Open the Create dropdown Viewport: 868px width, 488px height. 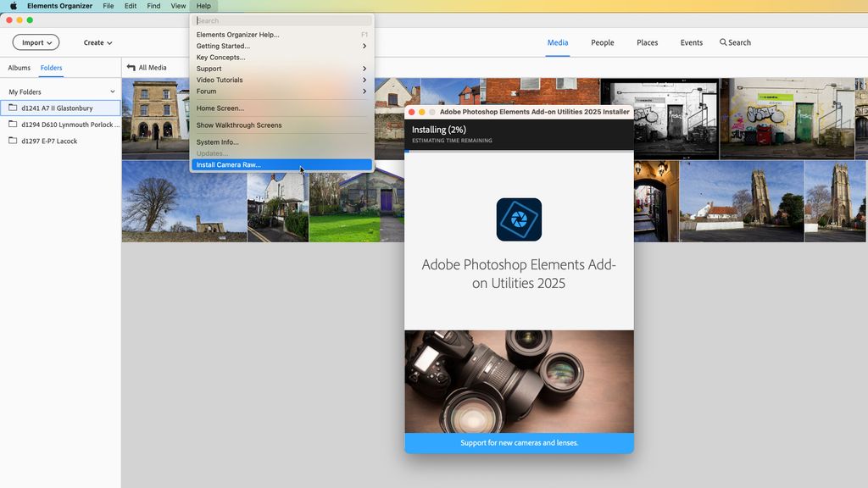[x=97, y=42]
